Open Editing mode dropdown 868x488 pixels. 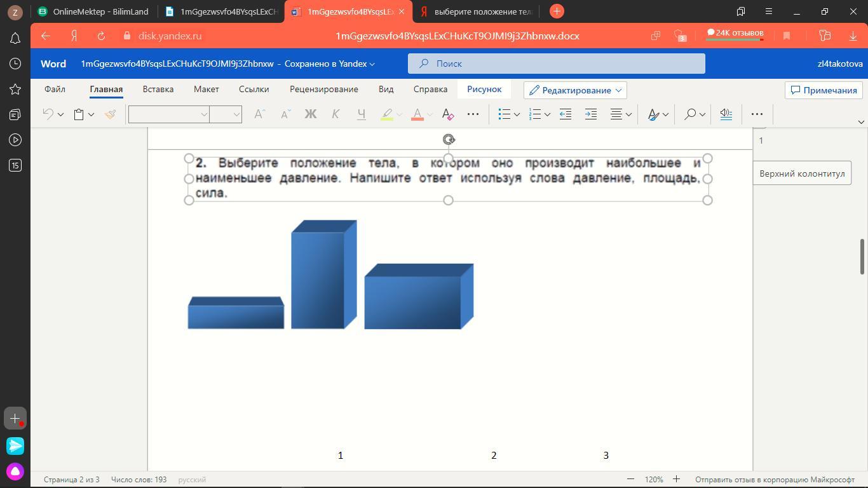pos(575,90)
